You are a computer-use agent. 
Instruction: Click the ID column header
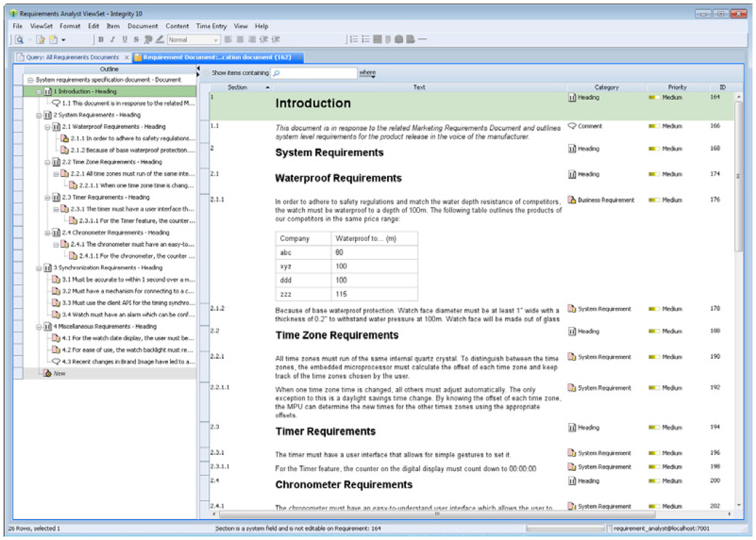[723, 87]
